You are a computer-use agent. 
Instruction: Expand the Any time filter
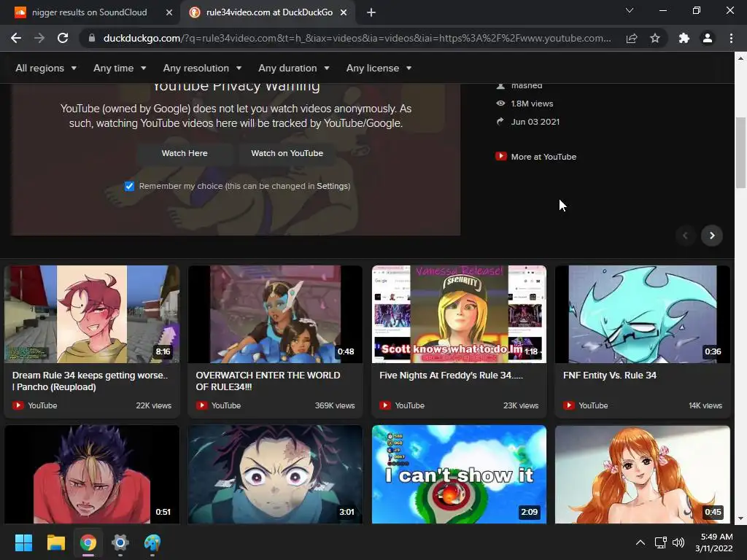coord(120,68)
